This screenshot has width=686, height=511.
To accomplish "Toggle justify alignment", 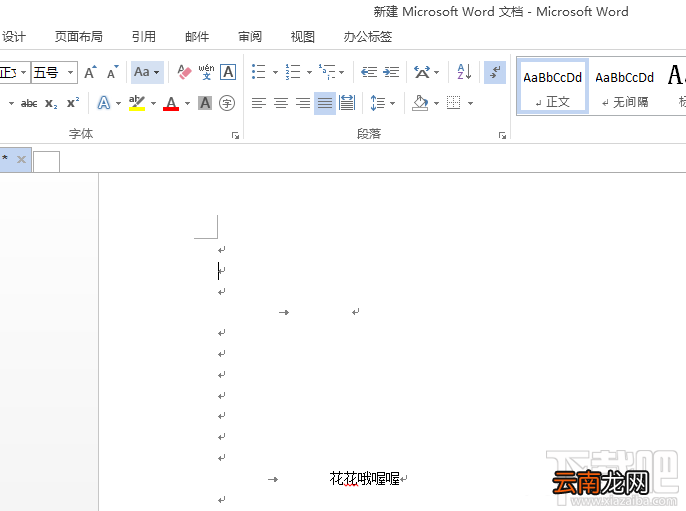I will pyautogui.click(x=325, y=103).
